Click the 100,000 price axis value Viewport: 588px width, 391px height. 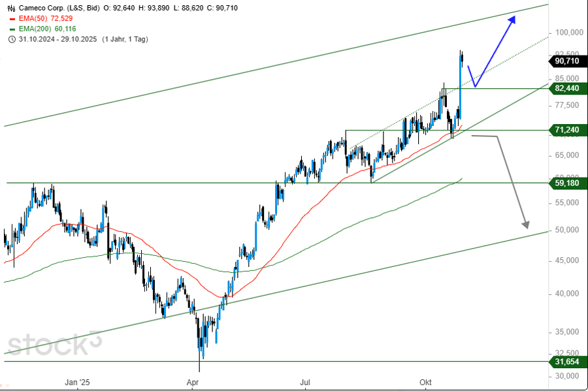(568, 33)
